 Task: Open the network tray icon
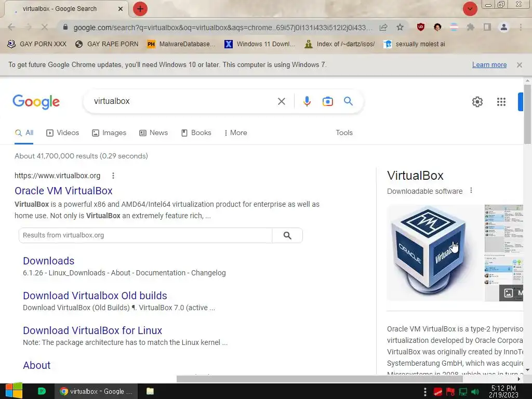click(x=463, y=392)
